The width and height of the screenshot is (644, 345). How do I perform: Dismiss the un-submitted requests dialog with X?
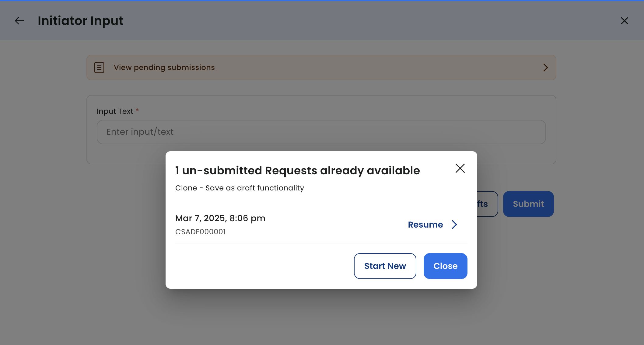tap(460, 168)
